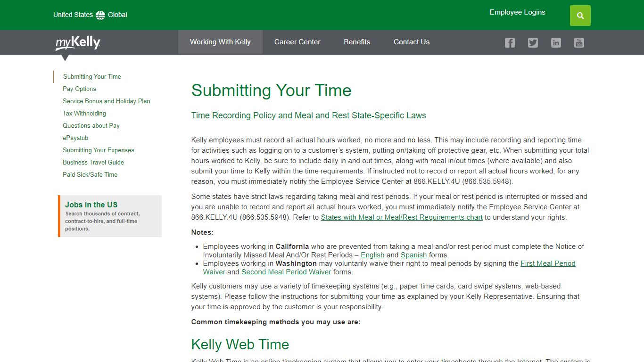Open Service Bonus and Holiday Plan

pos(107,101)
